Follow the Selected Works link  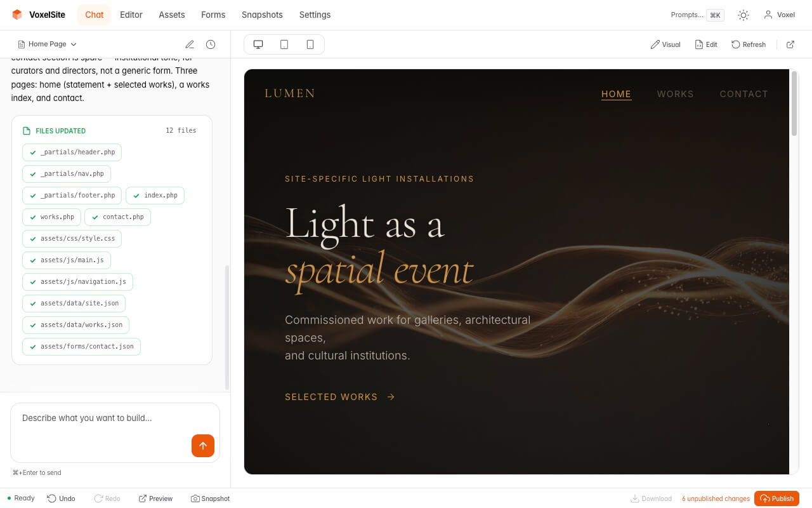click(x=339, y=397)
